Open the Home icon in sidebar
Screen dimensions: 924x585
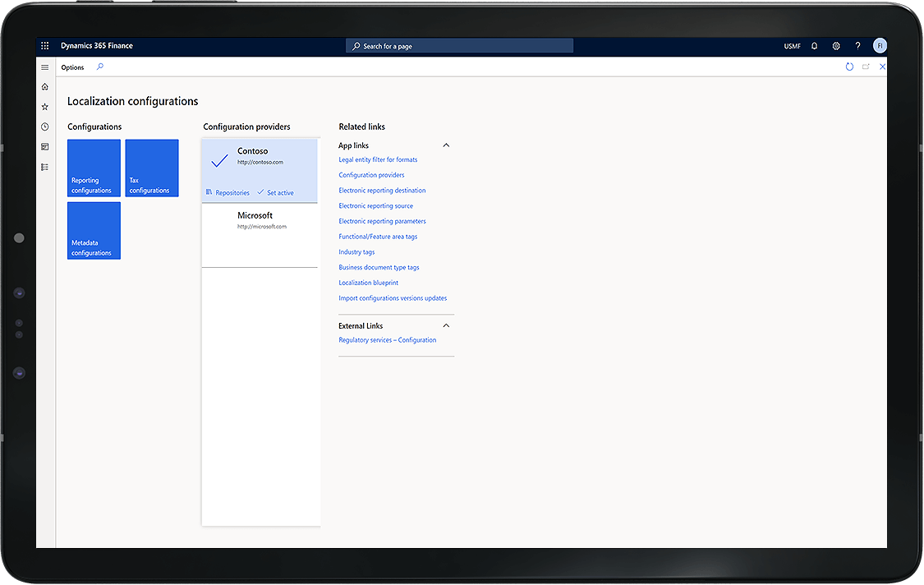point(45,86)
